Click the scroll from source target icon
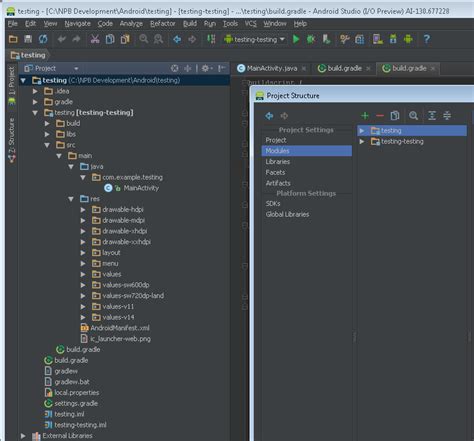 pyautogui.click(x=174, y=68)
